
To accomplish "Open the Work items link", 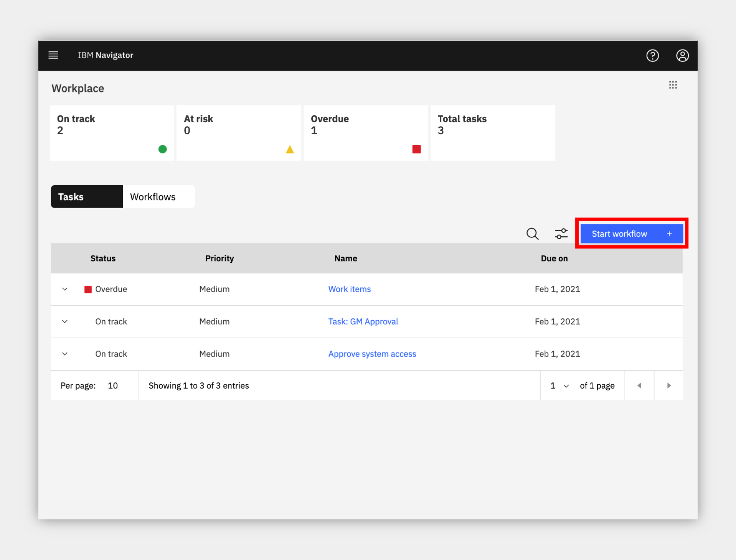I will pos(350,289).
